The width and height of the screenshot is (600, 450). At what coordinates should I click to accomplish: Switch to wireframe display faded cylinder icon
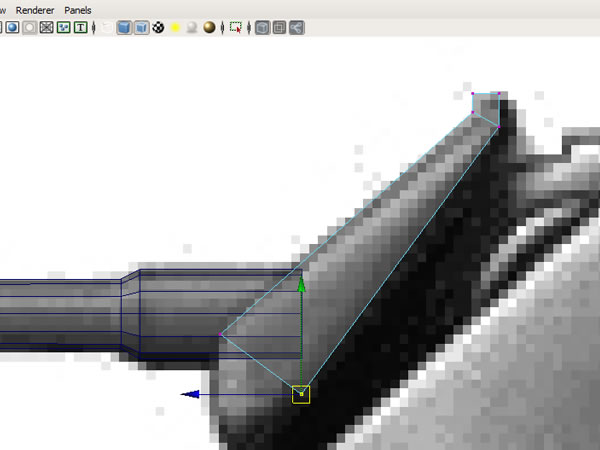point(108,28)
